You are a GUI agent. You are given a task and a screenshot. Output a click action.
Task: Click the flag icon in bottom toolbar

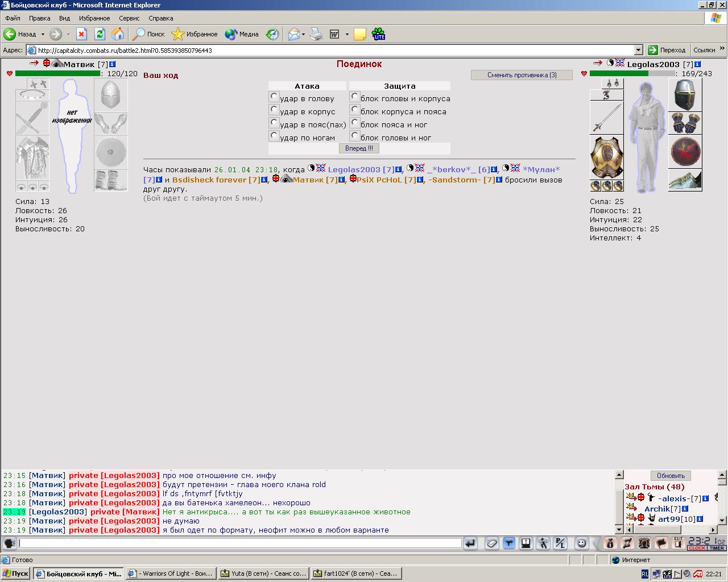click(x=661, y=543)
